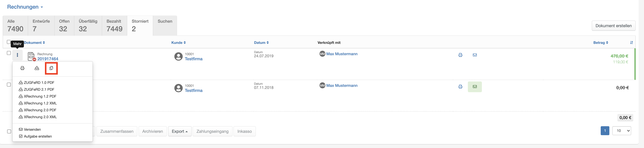Print the invoice dated 24.07.2019
The image size is (644, 148).
(460, 55)
